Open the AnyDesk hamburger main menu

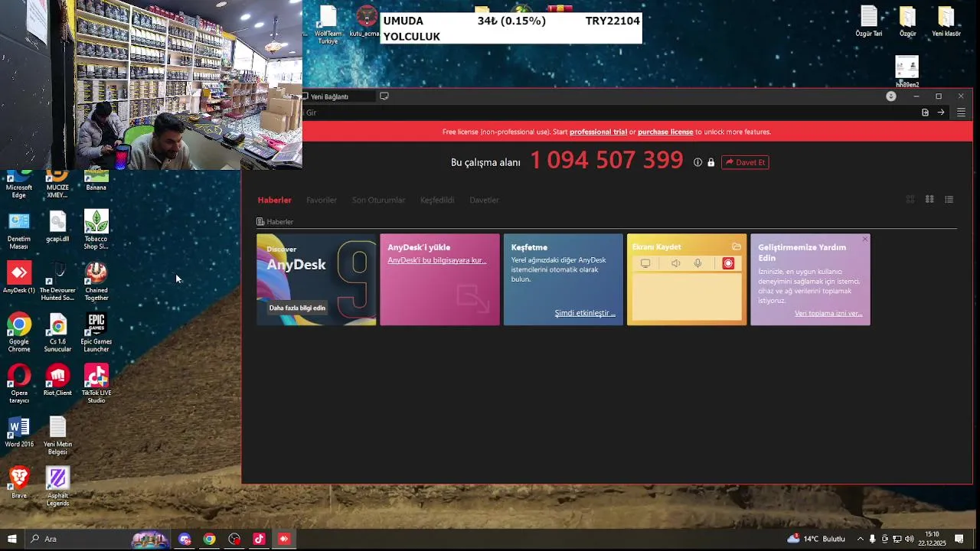click(961, 112)
